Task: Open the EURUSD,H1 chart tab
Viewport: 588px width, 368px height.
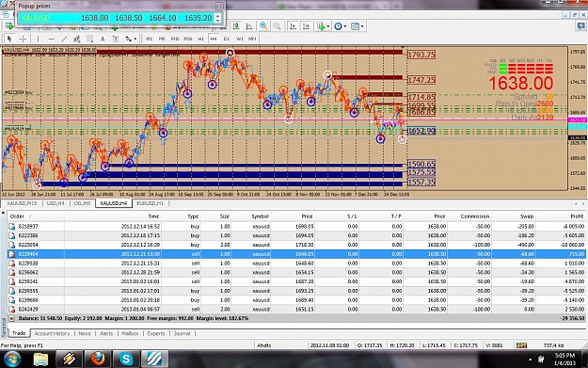Action: (150, 203)
